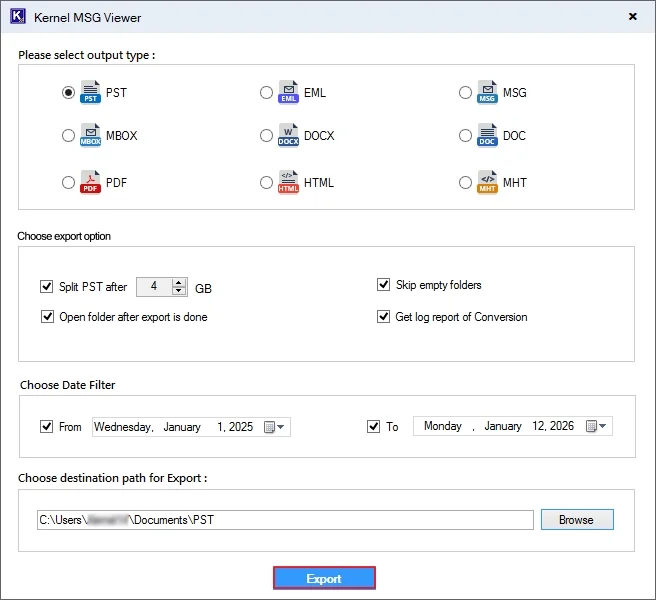Click the Export button
The width and height of the screenshot is (656, 600).
pos(324,578)
